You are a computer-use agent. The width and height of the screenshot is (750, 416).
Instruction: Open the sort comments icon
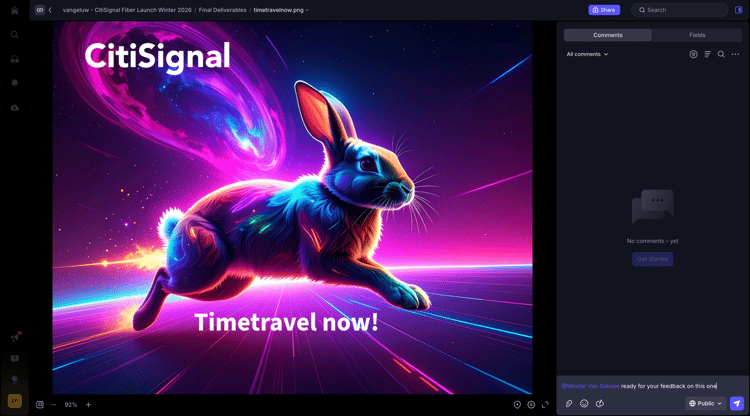tap(707, 55)
